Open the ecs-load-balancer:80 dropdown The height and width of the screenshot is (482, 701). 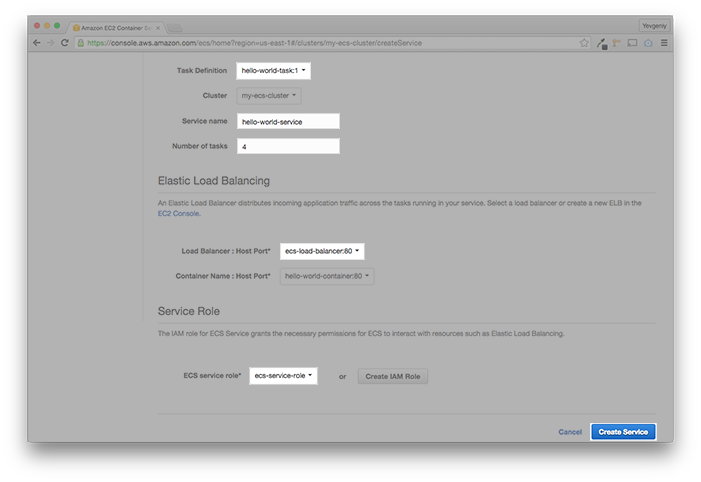point(322,251)
